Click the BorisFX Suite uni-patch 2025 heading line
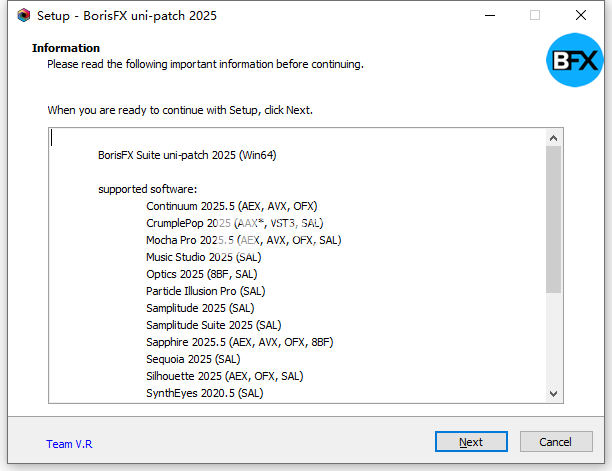This screenshot has width=612, height=471. pos(187,155)
